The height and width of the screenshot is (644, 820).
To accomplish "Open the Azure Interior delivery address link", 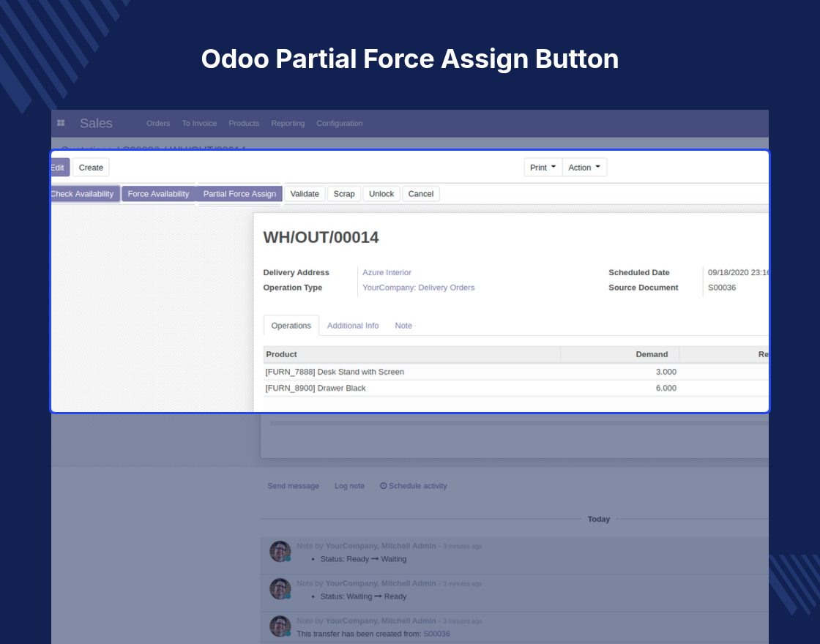I will coord(387,272).
